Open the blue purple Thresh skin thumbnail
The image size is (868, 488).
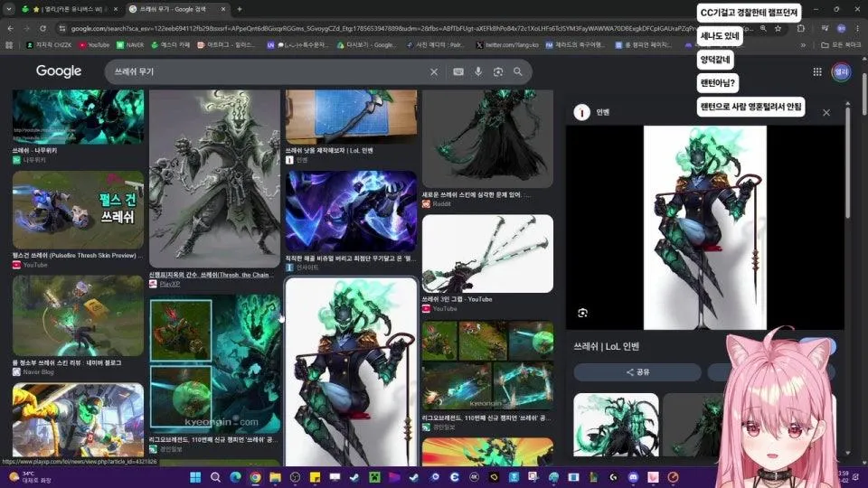coord(351,211)
